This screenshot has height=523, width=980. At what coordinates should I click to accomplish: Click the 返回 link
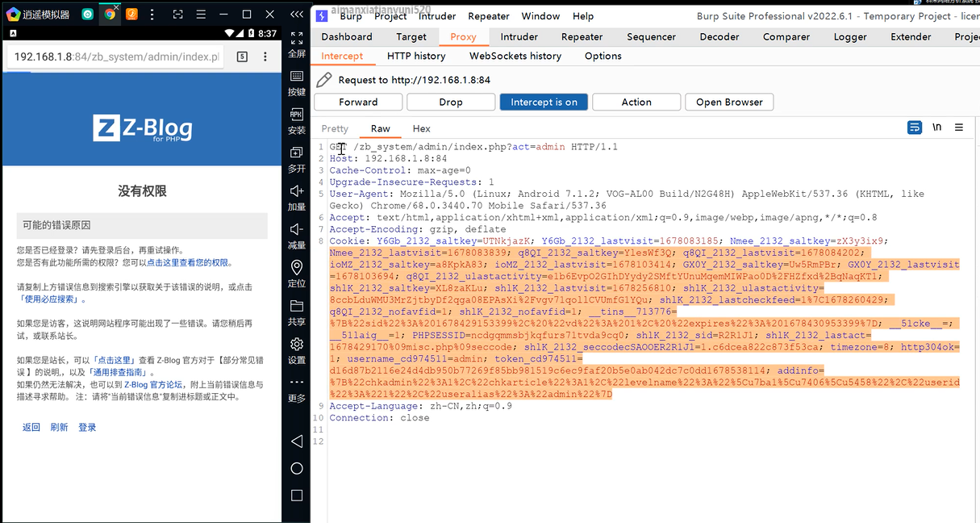click(x=31, y=427)
